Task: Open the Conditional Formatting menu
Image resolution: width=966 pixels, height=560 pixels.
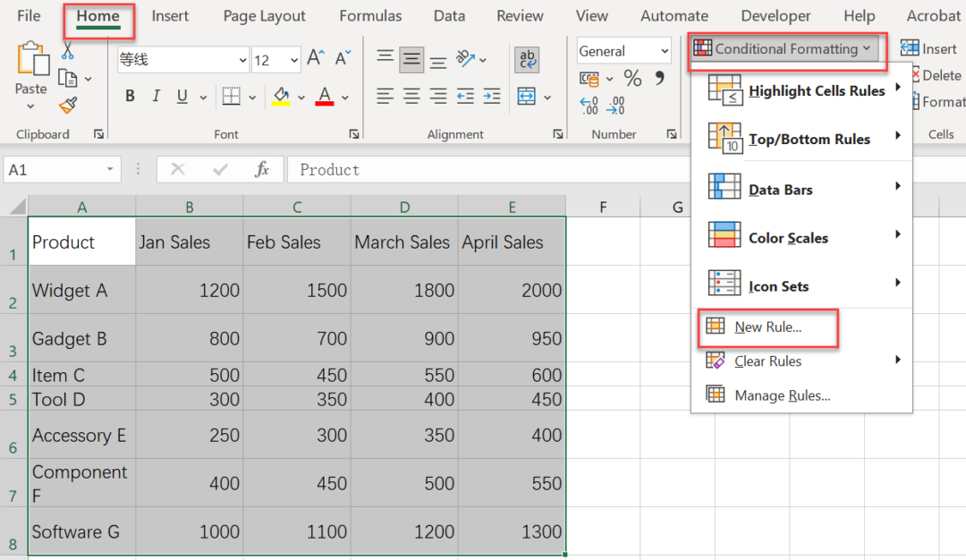Action: (x=785, y=49)
